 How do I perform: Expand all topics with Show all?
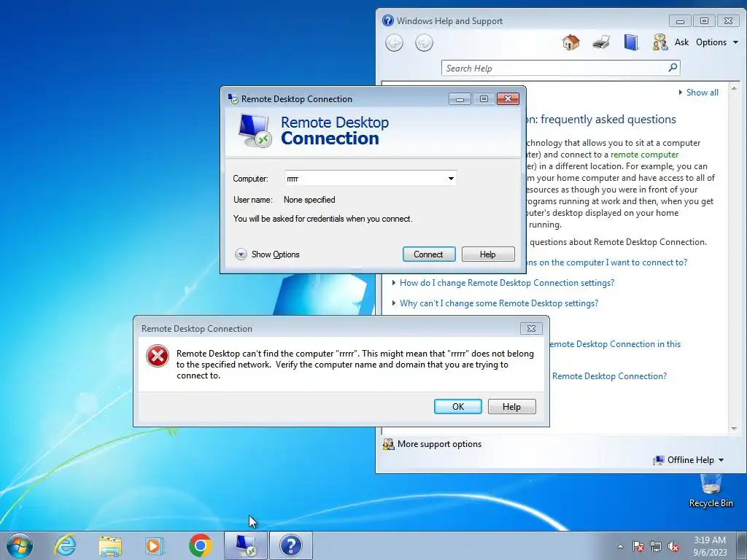point(698,93)
